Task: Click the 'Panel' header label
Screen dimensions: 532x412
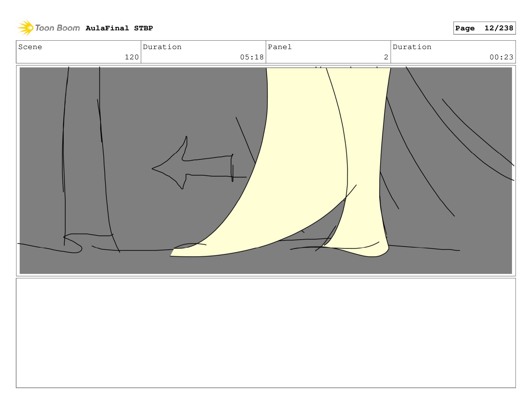Action: coord(280,47)
